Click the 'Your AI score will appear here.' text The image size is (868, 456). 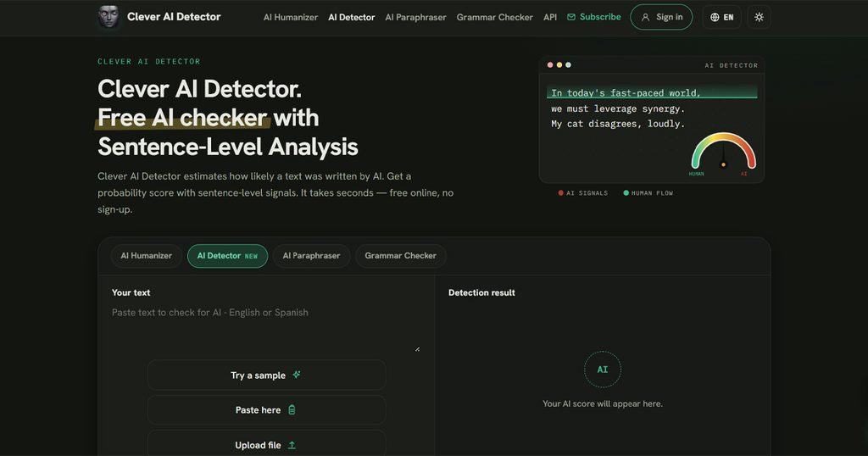(603, 404)
